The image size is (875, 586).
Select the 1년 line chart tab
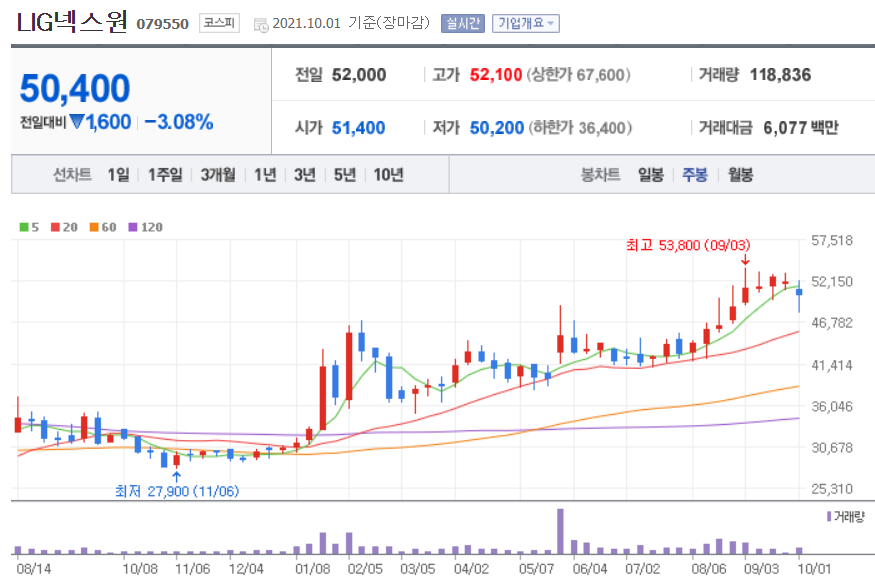click(265, 175)
